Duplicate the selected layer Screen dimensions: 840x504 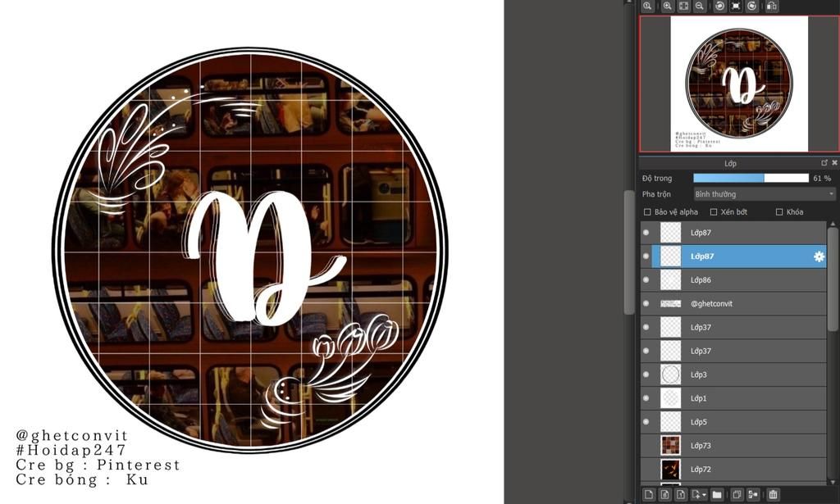tap(737, 494)
